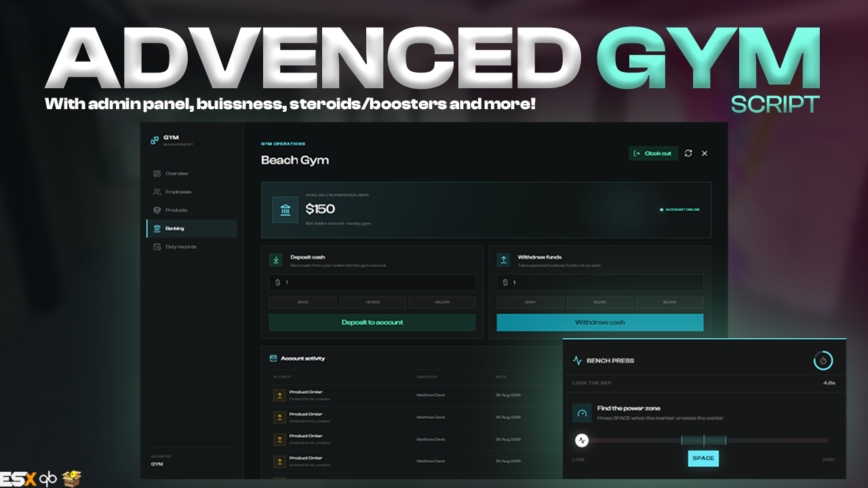This screenshot has height=488, width=868.
Task: Click the SPACE key button
Action: [703, 458]
